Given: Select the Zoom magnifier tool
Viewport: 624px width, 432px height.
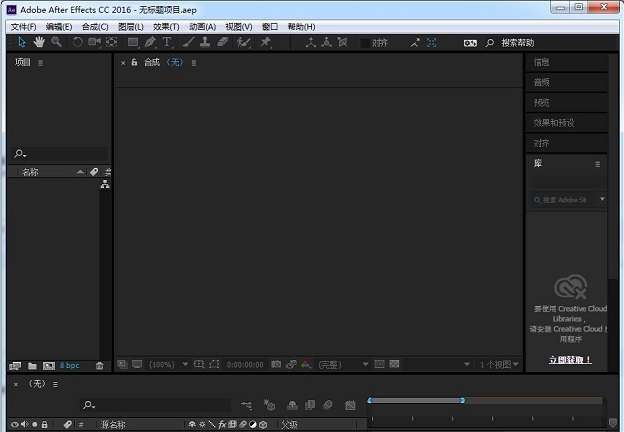Looking at the screenshot, I should click(x=56, y=42).
